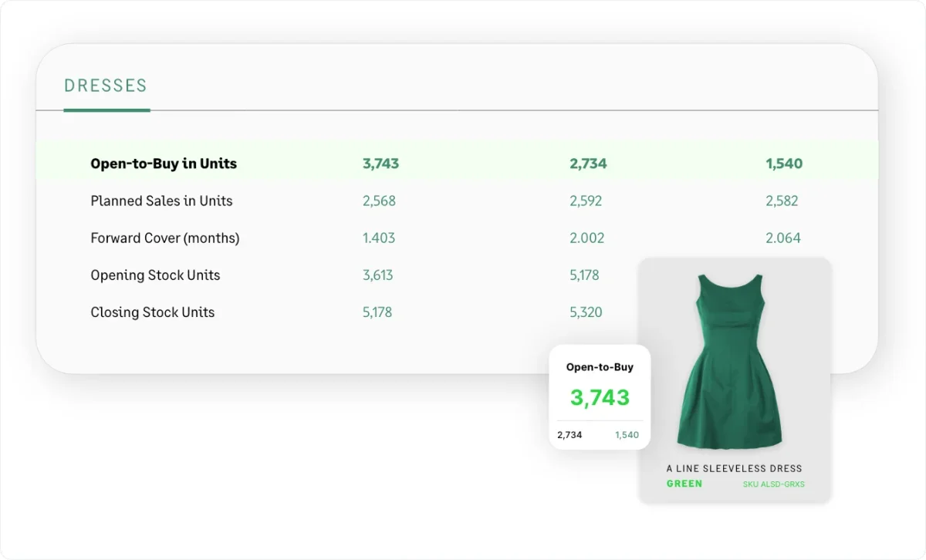
Task: Click the Opening Stock Units label
Action: [155, 275]
